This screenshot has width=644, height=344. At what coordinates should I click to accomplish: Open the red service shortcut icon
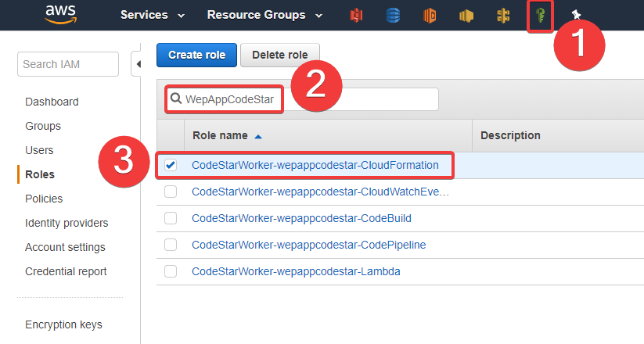coord(356,16)
